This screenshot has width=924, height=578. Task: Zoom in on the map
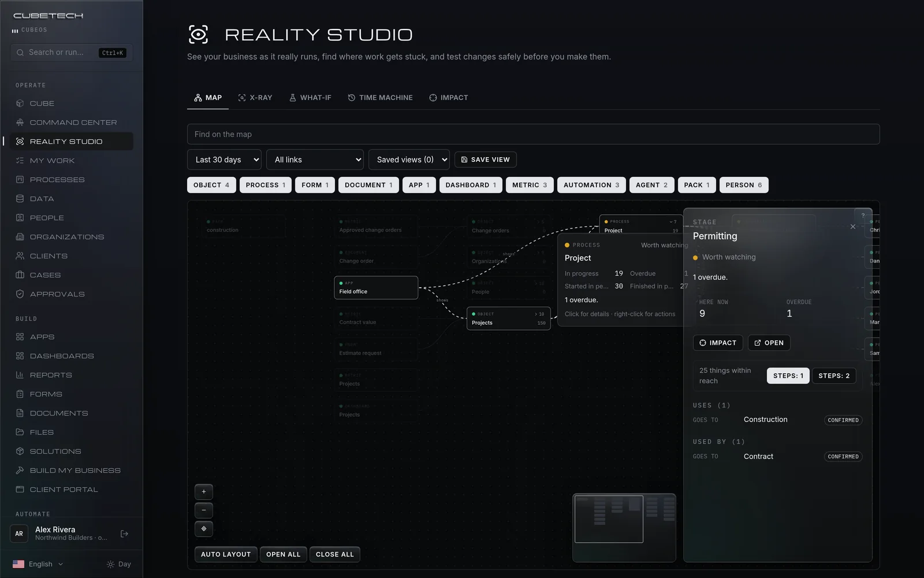pyautogui.click(x=204, y=492)
